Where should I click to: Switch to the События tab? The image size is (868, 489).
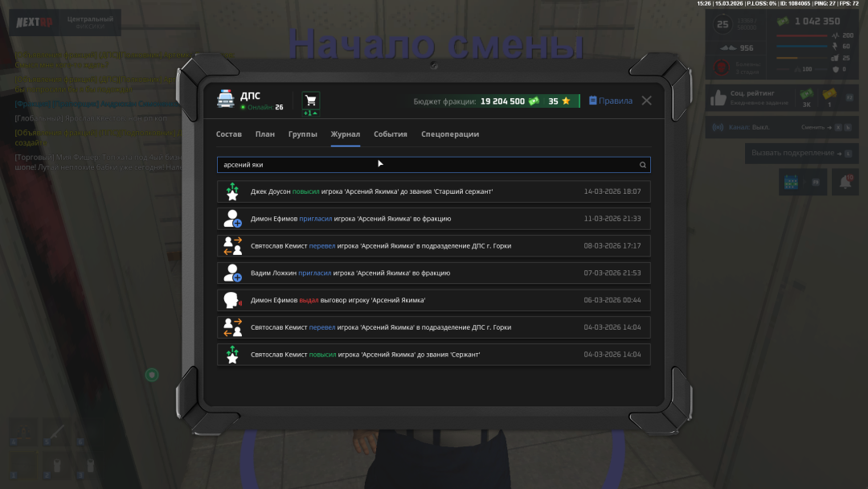click(x=391, y=134)
